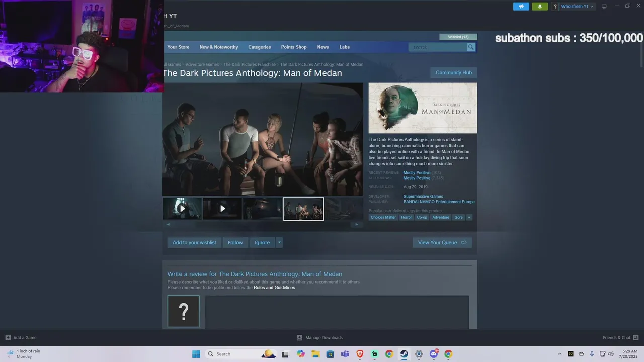
Task: Click the review text area
Action: pos(337,312)
